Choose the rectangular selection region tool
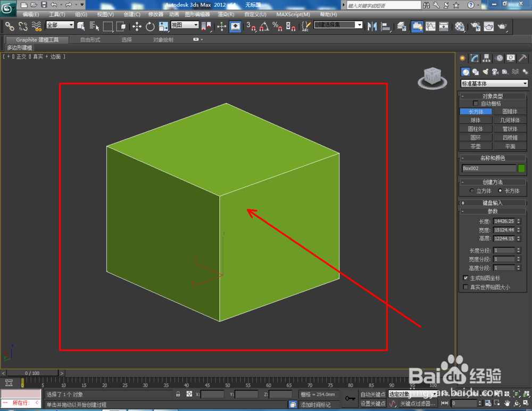532x411 pixels. 107,27
